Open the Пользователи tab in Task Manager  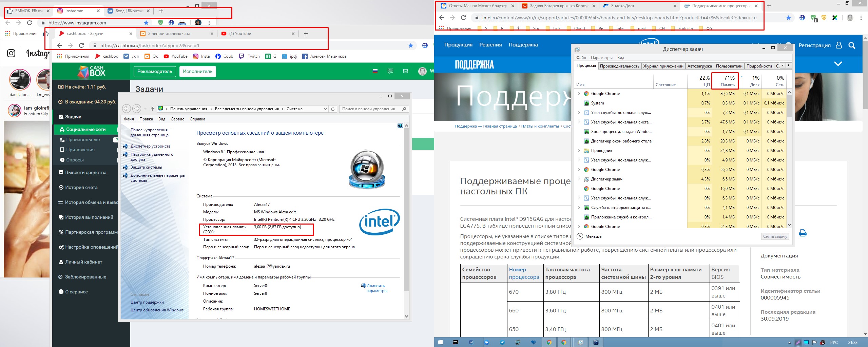729,66
